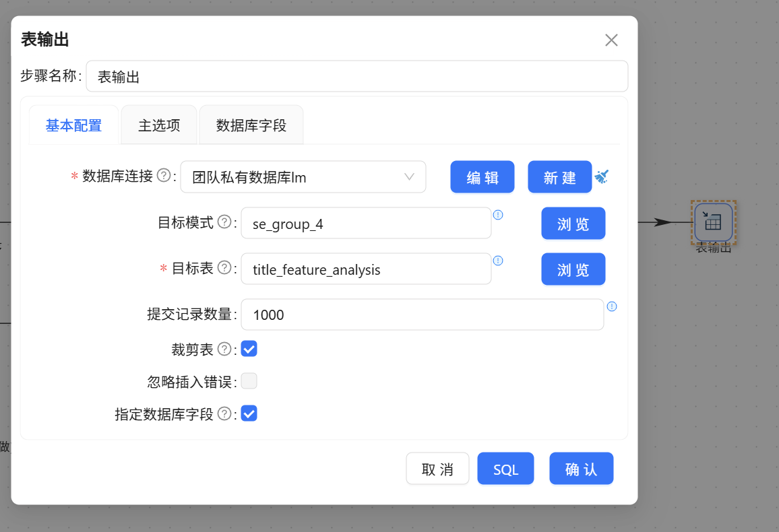The width and height of the screenshot is (779, 532).
Task: Click the help icon next to 目标表
Action: point(224,267)
